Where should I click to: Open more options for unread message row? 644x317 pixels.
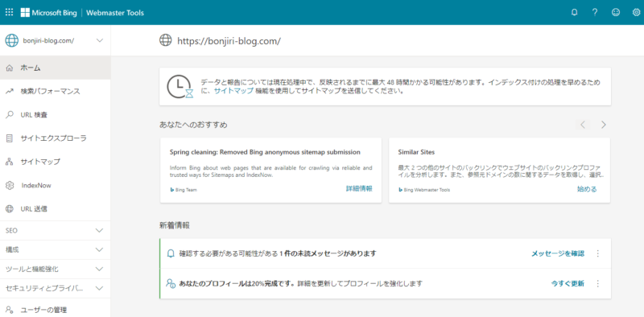[x=598, y=253]
